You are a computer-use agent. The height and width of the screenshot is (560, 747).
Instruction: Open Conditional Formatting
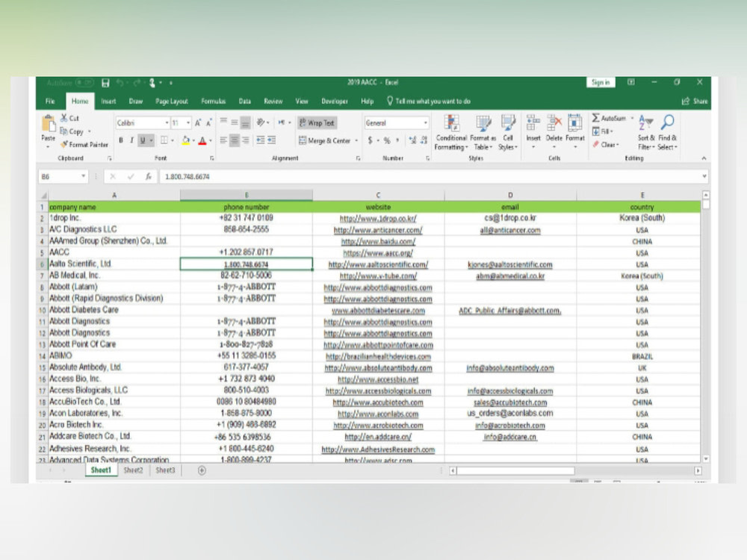[451, 133]
